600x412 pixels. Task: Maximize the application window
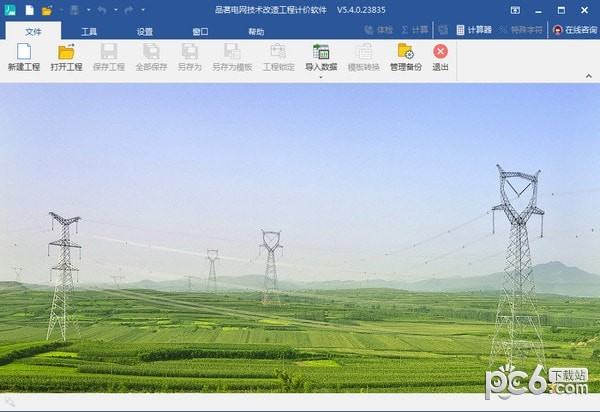coord(561,10)
